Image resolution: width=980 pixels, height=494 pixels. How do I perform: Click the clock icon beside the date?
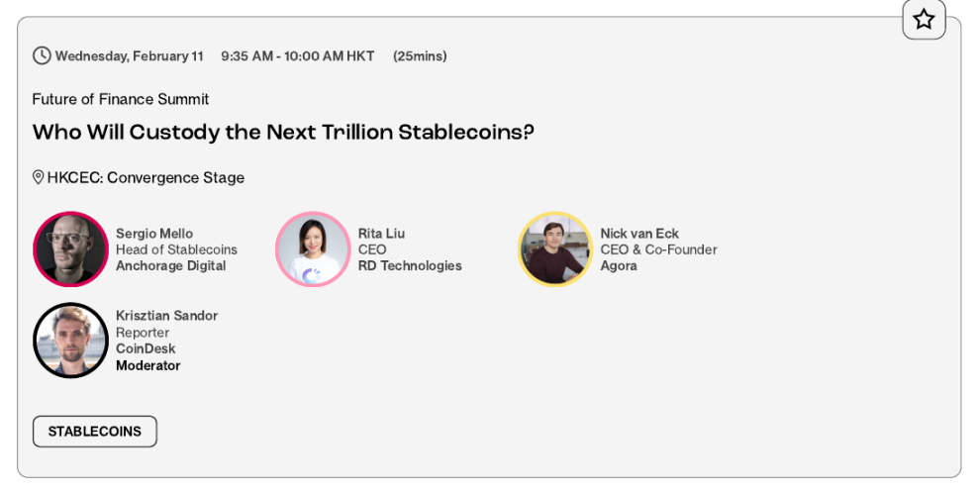(42, 56)
